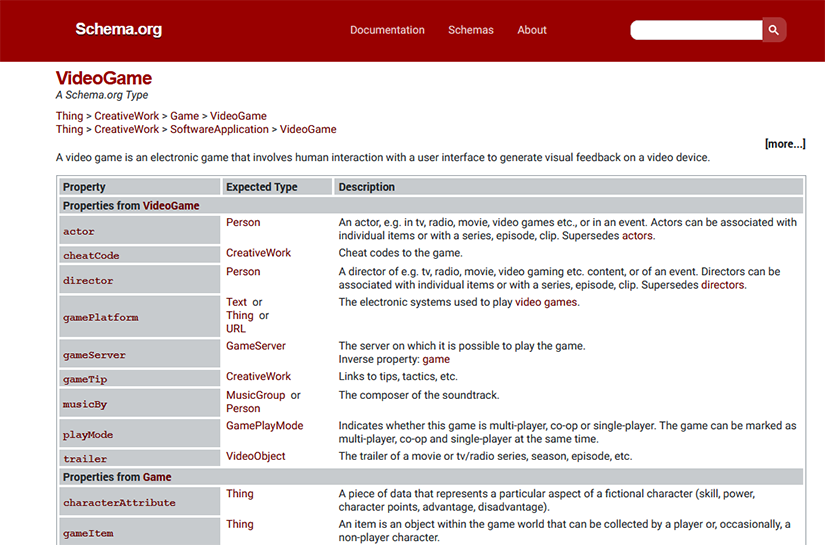The height and width of the screenshot is (545, 825).
Task: Click the VideoGame link in Properties header
Action: [171, 206]
